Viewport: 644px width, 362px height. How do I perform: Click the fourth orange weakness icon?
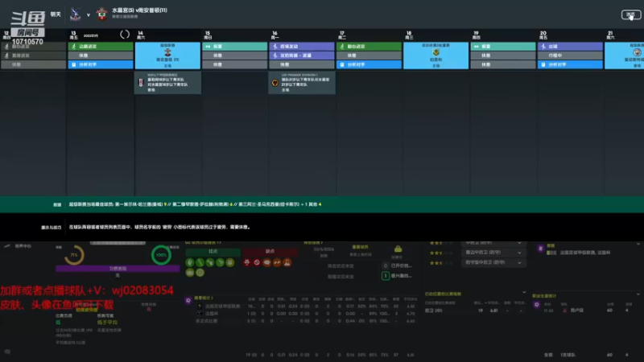[x=277, y=262]
